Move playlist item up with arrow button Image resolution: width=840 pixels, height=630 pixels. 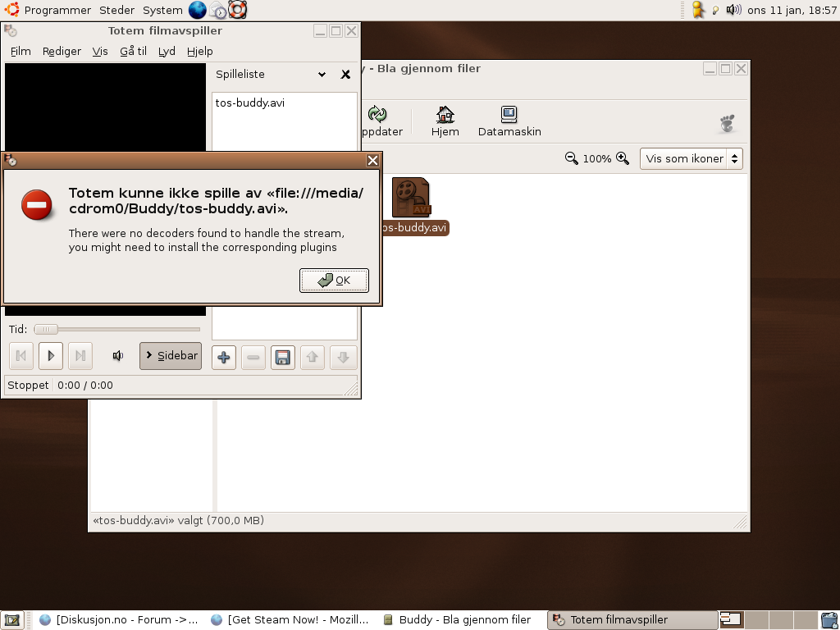pos(313,358)
